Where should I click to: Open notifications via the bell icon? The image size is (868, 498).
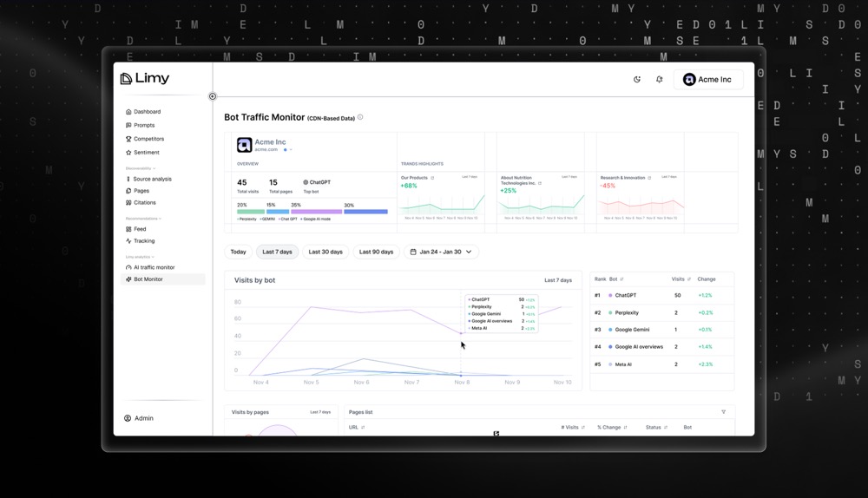coord(659,80)
